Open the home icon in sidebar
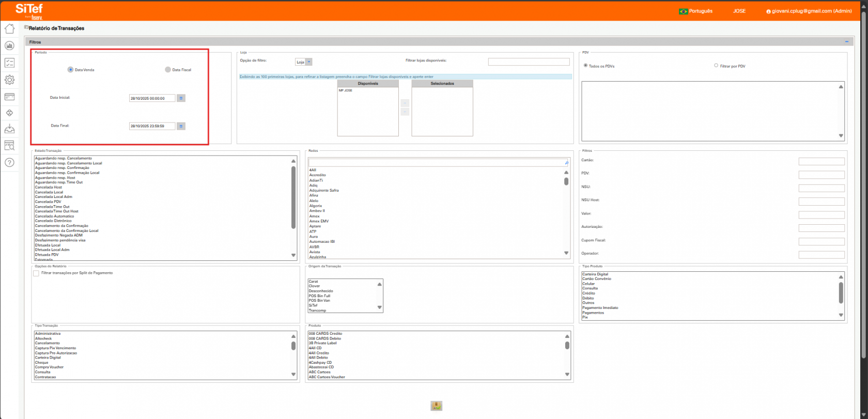This screenshot has width=868, height=419. coord(9,29)
